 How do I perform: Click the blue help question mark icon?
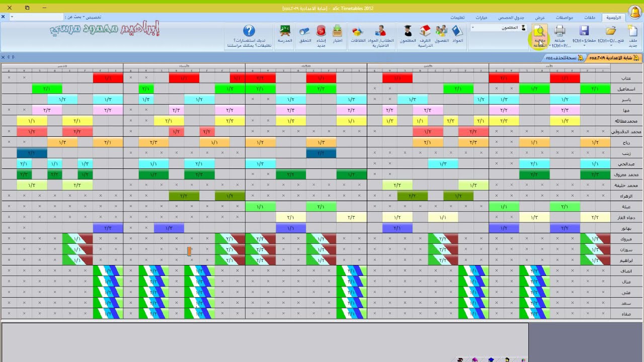click(249, 31)
